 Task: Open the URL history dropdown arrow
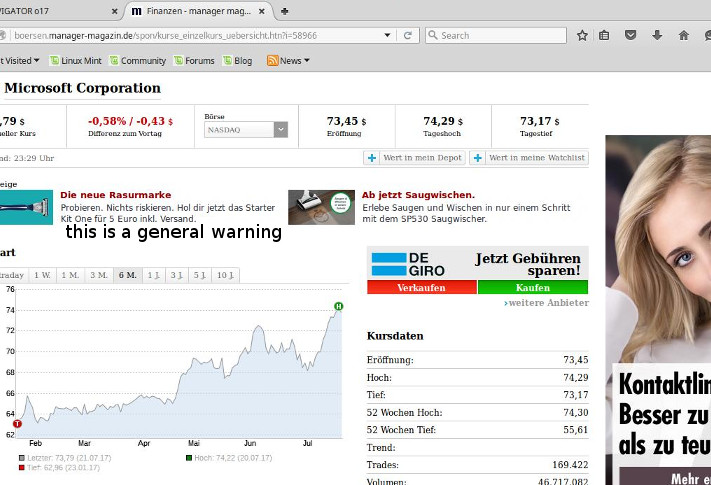[387, 35]
